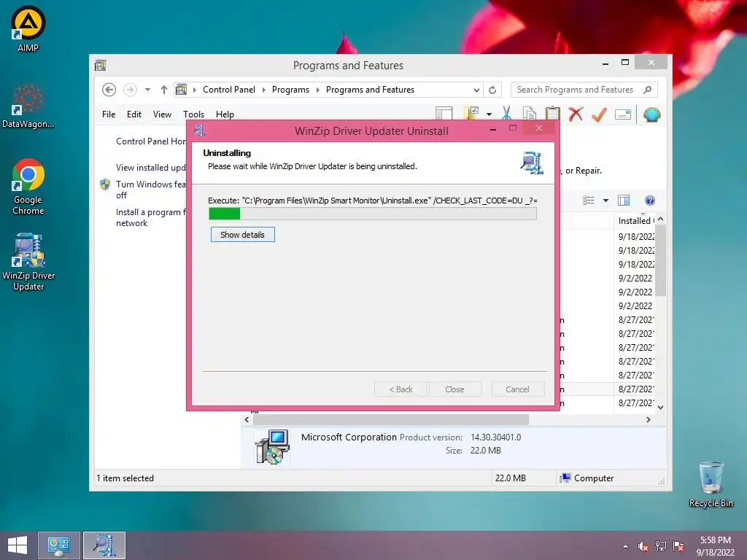
Task: Open Action Center flag tray icon
Action: coord(678,546)
